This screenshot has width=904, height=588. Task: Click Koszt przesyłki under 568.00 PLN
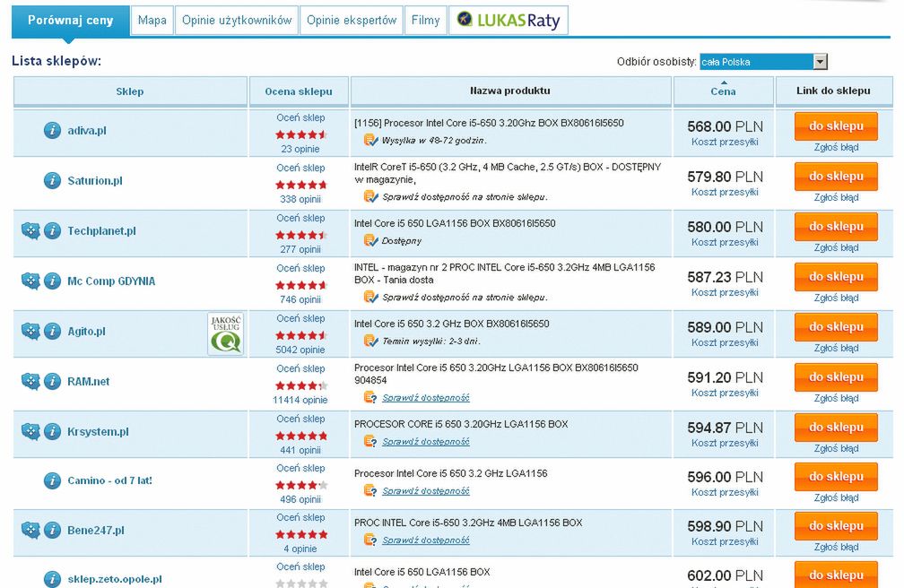[x=725, y=142]
